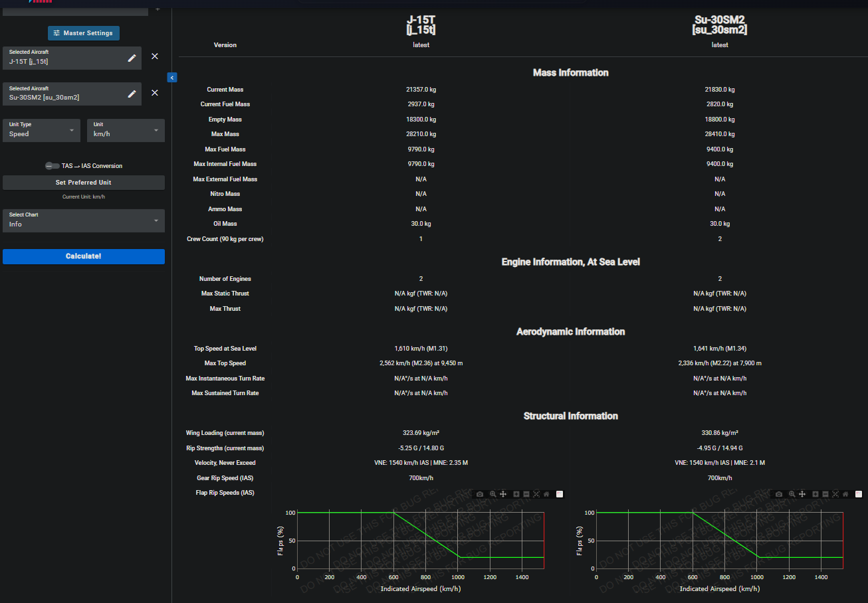
Task: Open the Unit dropdown showing km/h
Action: point(126,130)
